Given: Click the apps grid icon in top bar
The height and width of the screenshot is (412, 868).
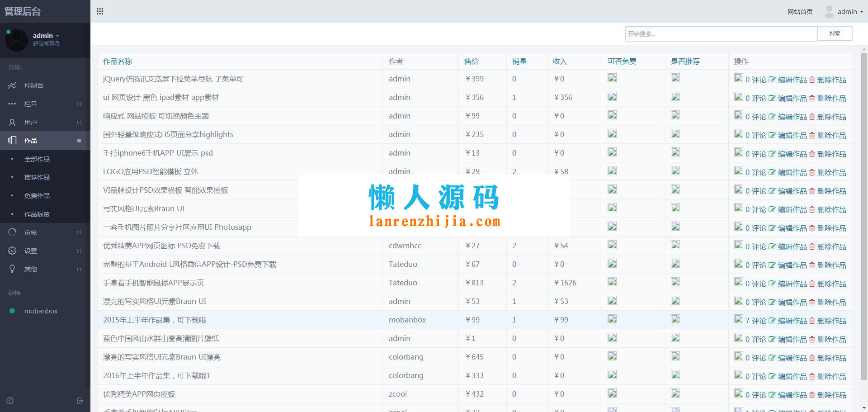Looking at the screenshot, I should click(x=100, y=11).
